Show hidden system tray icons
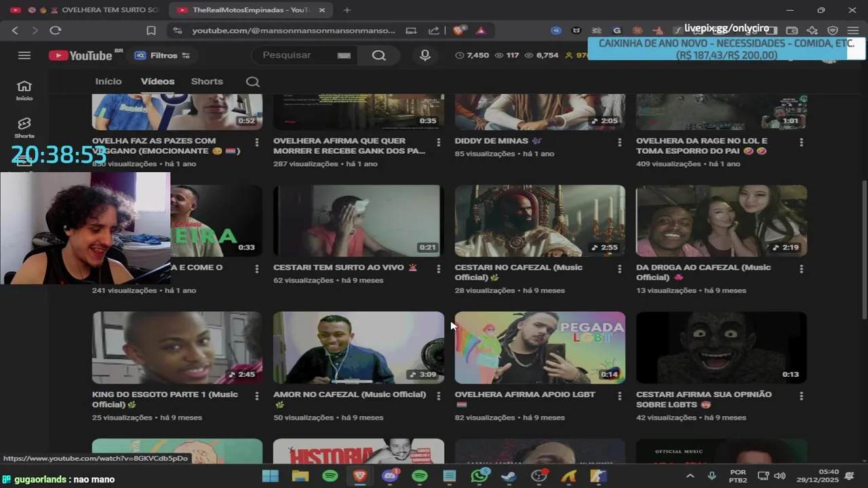Screen dimensions: 868x488 pyautogui.click(x=690, y=476)
